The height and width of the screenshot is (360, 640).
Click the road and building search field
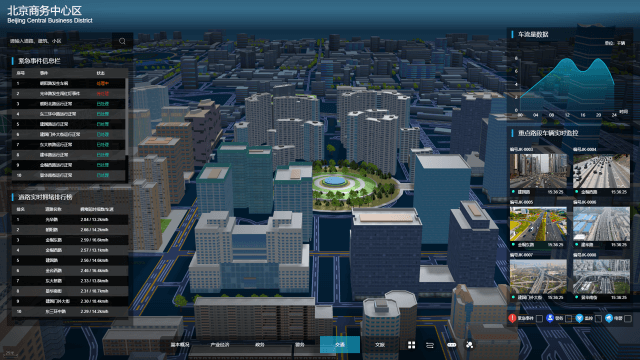click(x=60, y=41)
